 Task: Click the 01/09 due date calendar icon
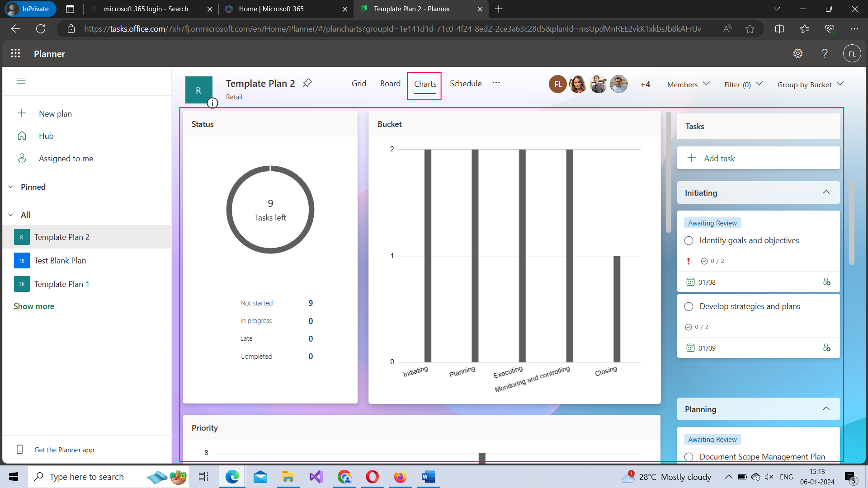690,348
